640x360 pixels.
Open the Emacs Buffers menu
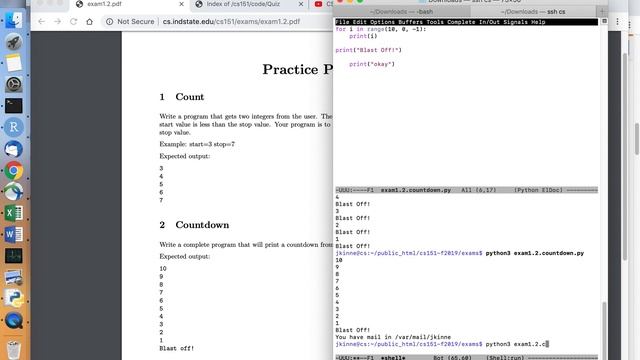pos(410,22)
